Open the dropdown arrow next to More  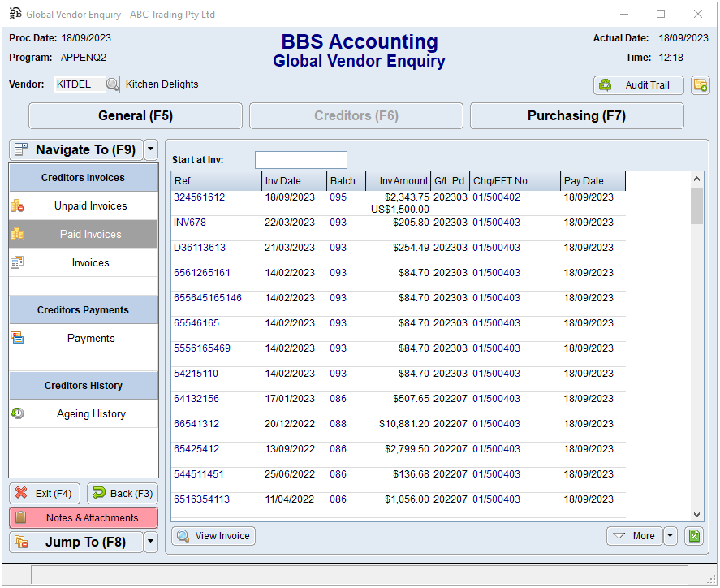(670, 536)
